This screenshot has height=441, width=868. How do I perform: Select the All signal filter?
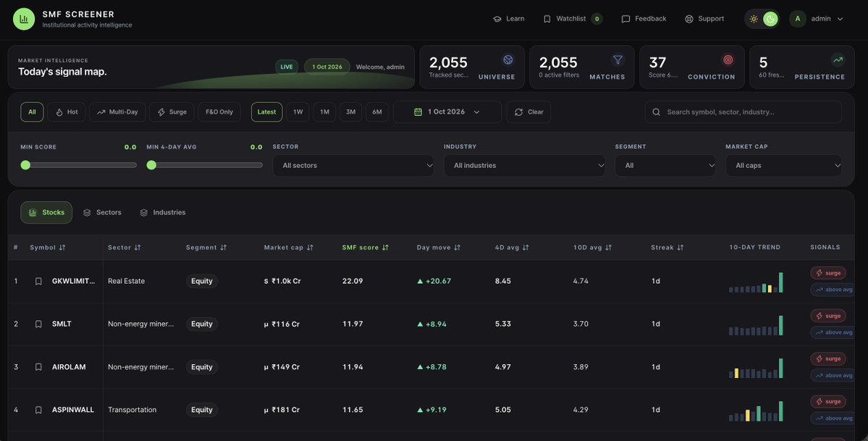[x=32, y=112]
